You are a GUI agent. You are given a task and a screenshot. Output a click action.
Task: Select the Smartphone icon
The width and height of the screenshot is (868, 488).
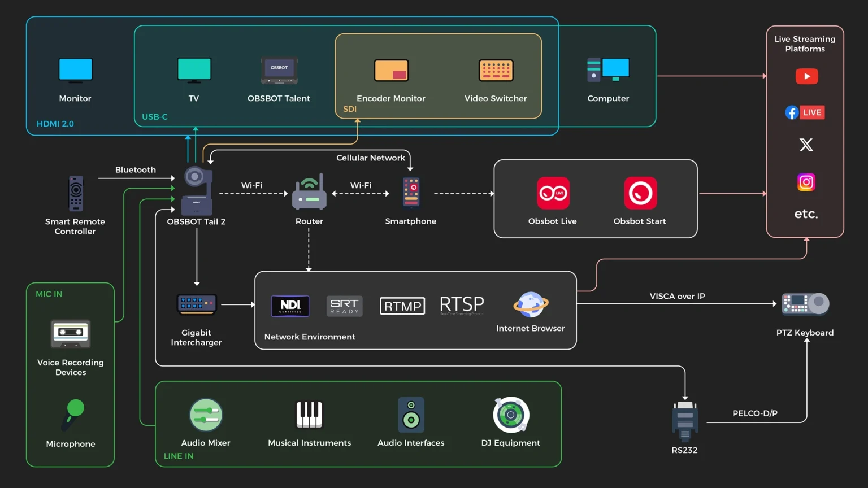click(x=411, y=193)
